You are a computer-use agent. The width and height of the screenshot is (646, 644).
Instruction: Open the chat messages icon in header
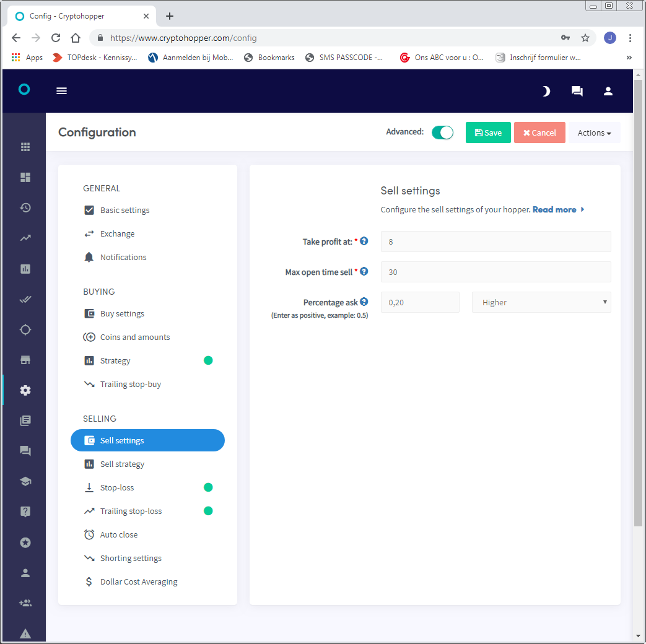577,91
